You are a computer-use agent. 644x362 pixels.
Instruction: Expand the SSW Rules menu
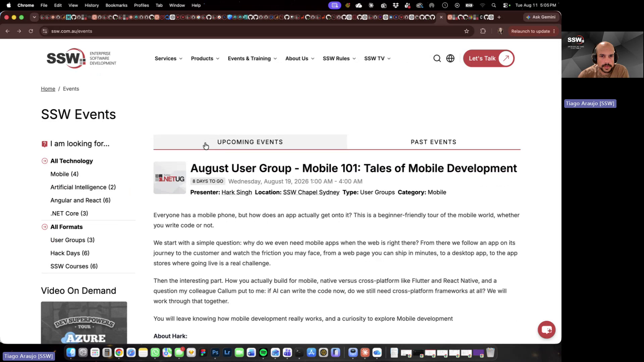point(339,58)
